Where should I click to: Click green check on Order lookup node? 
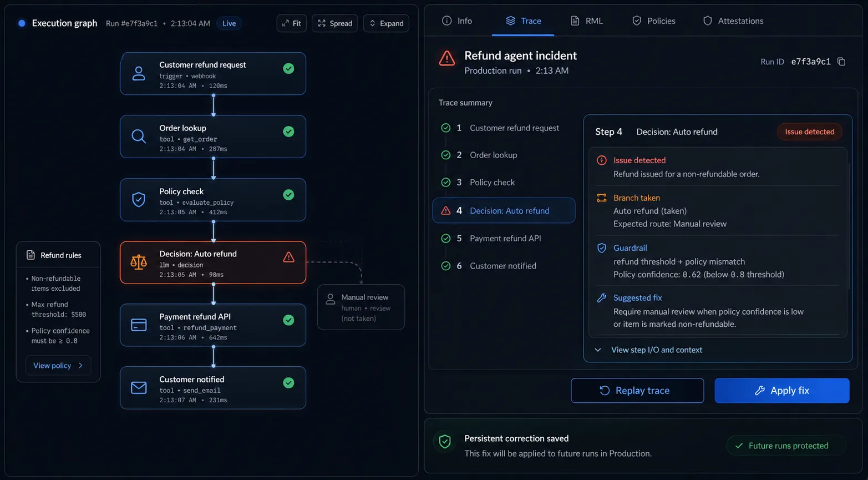click(x=288, y=132)
